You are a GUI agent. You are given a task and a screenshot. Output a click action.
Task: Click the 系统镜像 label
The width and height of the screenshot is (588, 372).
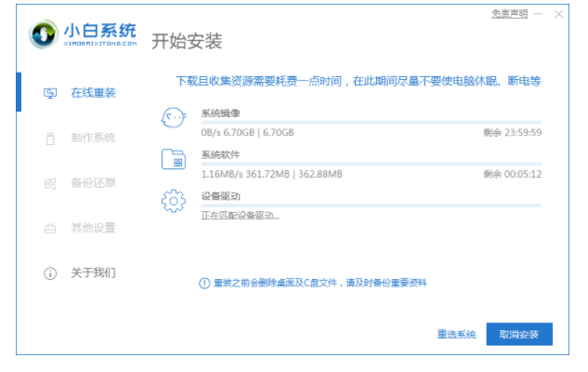point(220,113)
